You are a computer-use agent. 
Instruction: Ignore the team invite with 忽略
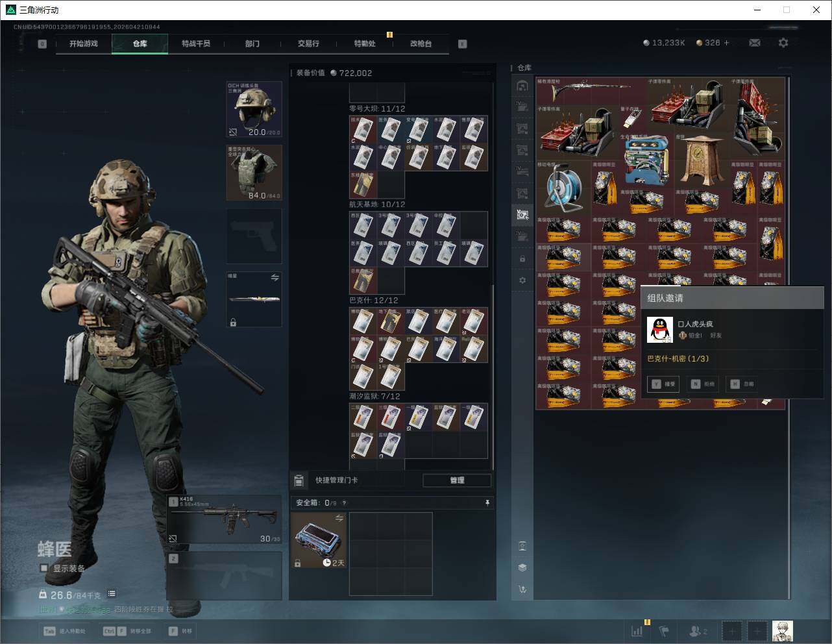point(742,384)
